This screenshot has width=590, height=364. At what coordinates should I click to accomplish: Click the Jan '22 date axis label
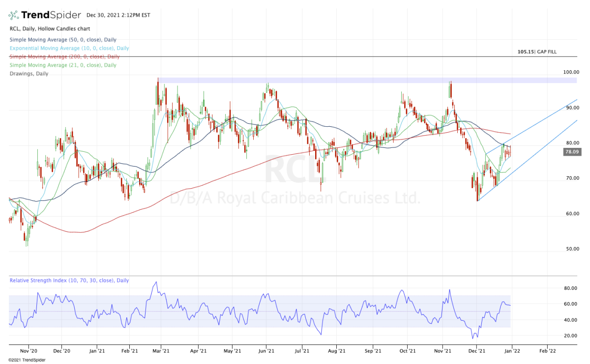[512, 351]
